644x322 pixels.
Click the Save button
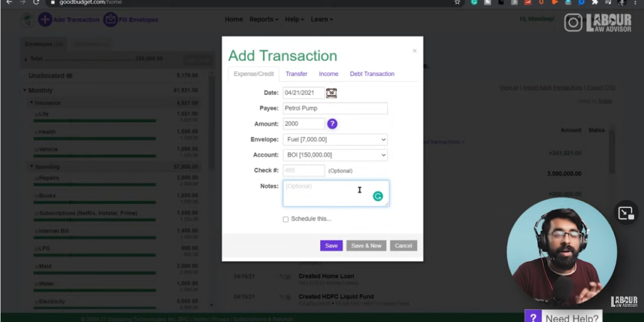[331, 246]
